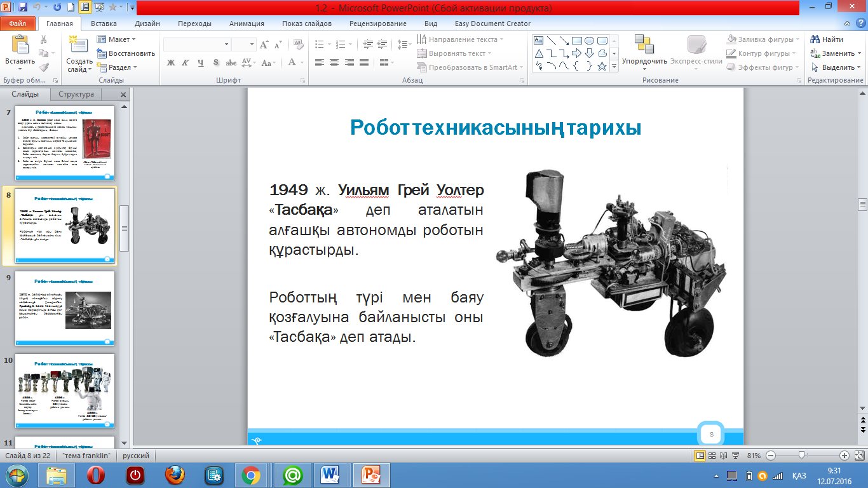The width and height of the screenshot is (868, 488).
Task: Click the Paste (Вставить) icon
Action: click(x=20, y=46)
